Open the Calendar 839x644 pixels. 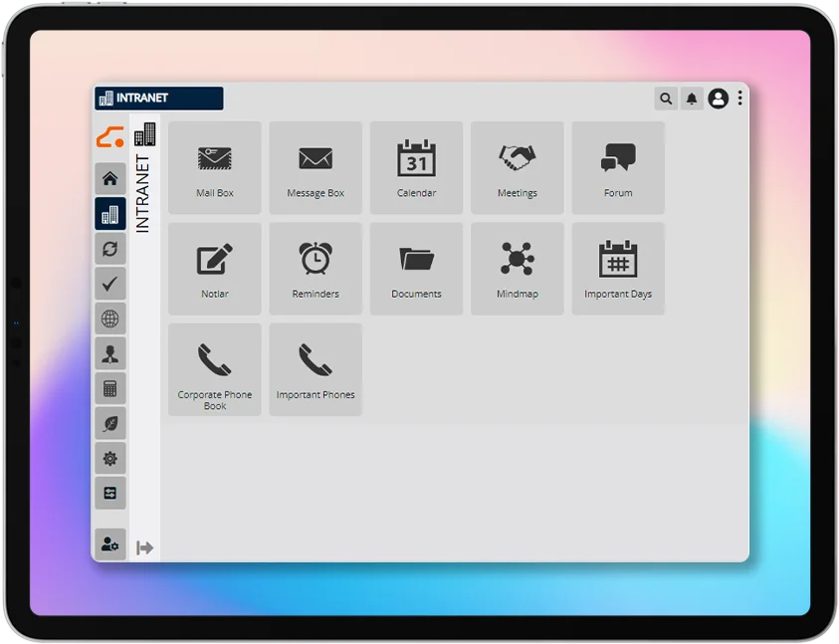416,167
